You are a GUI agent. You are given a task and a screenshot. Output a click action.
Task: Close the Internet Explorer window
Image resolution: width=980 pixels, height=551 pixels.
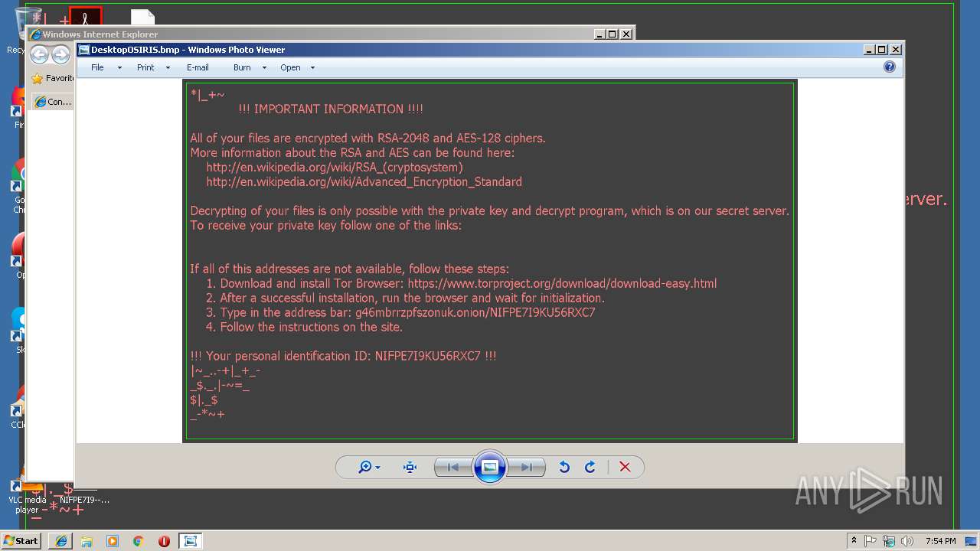pyautogui.click(x=626, y=34)
